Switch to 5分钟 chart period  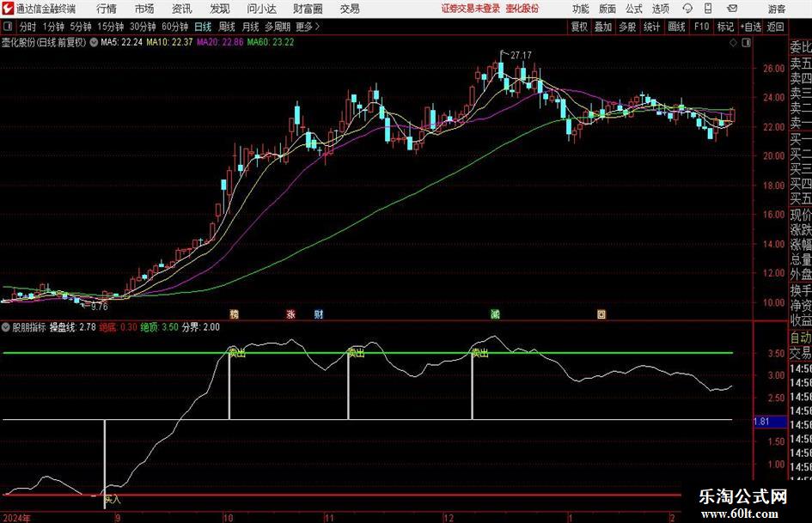pos(80,27)
